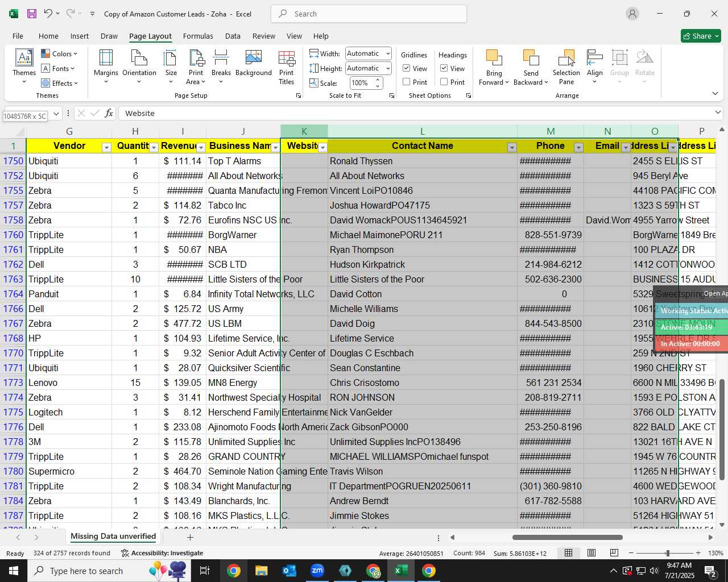Choose a paper Size
Viewport: 728px width, 582px height.
click(x=171, y=66)
